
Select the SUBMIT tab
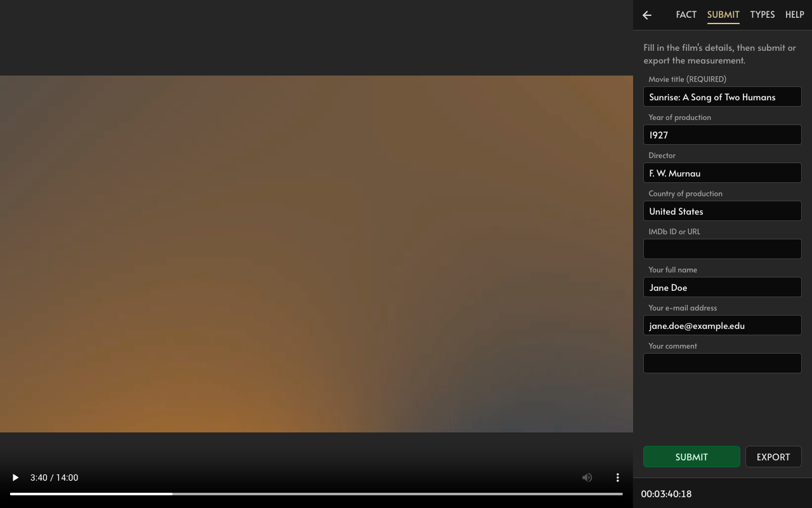tap(723, 15)
